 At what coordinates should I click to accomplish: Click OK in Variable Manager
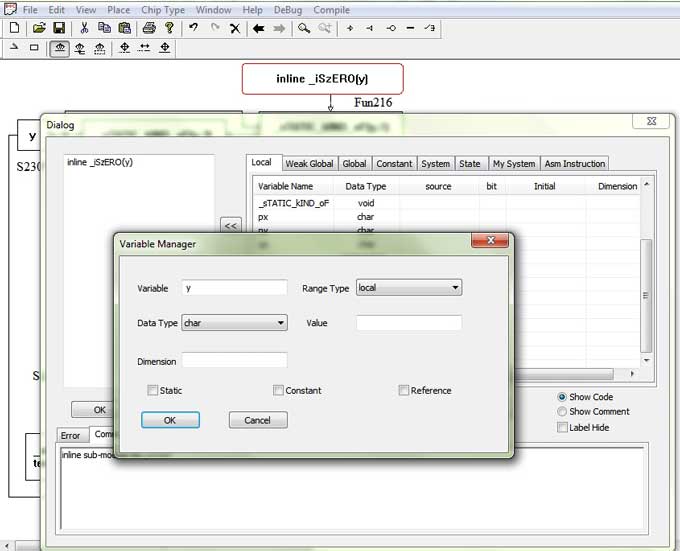click(170, 420)
